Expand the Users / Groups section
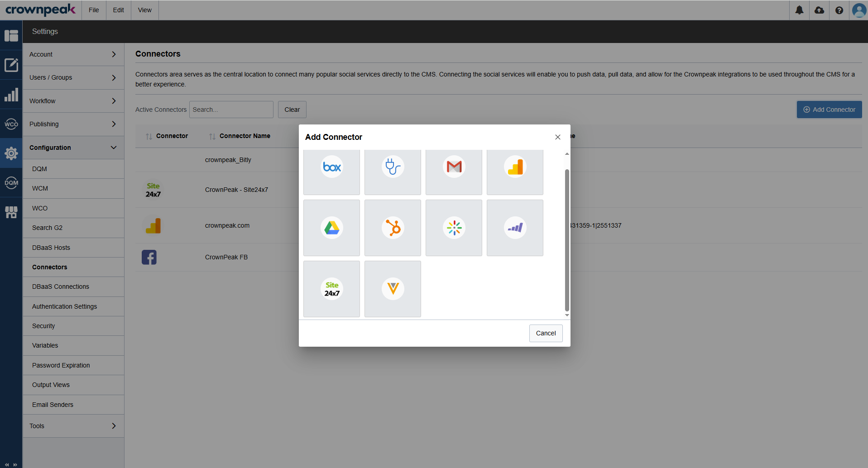868x468 pixels. pyautogui.click(x=73, y=77)
